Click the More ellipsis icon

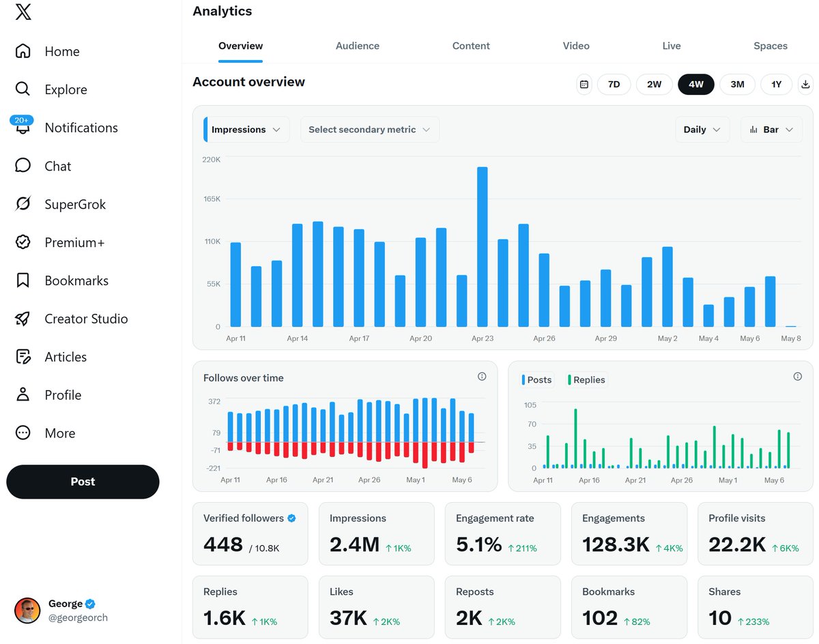(x=23, y=433)
